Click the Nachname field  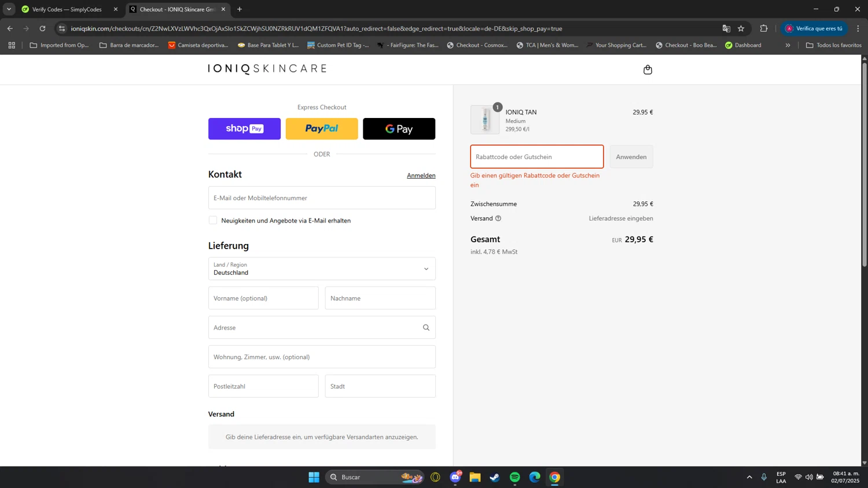tap(380, 298)
